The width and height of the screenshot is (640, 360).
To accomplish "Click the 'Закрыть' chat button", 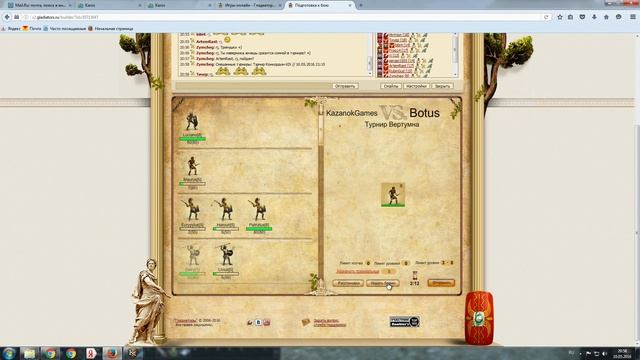I will (x=442, y=86).
